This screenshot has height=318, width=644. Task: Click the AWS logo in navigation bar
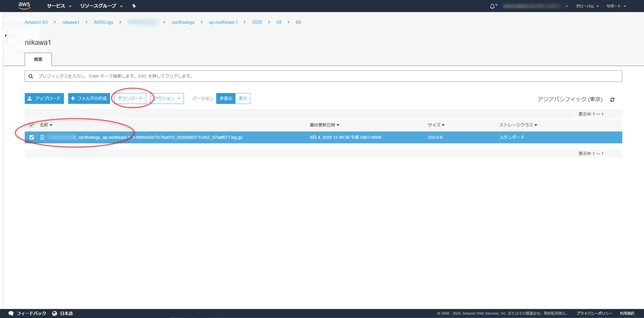tap(24, 6)
